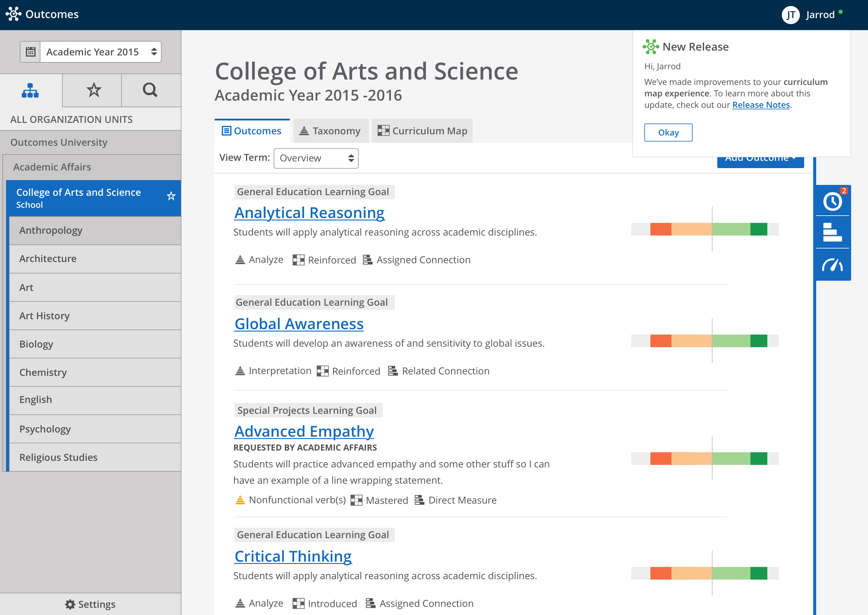Open the View Term Overview dropdown
Image resolution: width=868 pixels, height=615 pixels.
click(x=316, y=158)
